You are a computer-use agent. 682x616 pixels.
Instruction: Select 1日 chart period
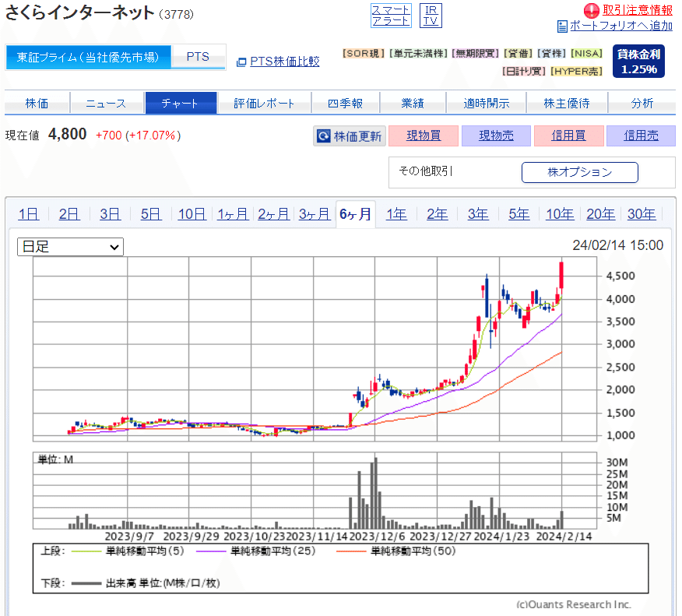click(x=28, y=214)
